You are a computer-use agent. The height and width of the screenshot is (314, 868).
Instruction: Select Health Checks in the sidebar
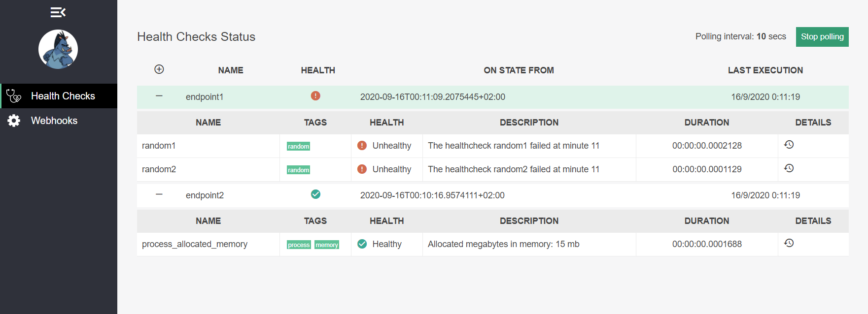[x=63, y=96]
